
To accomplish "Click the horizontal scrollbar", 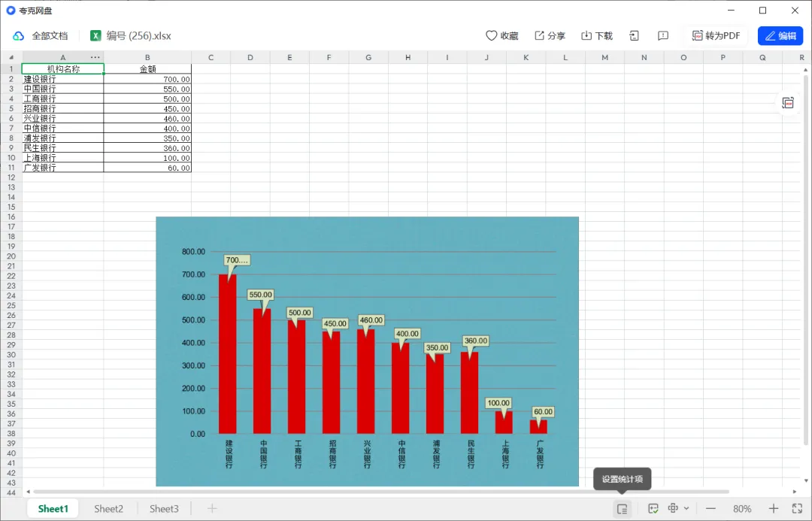I will [x=380, y=492].
